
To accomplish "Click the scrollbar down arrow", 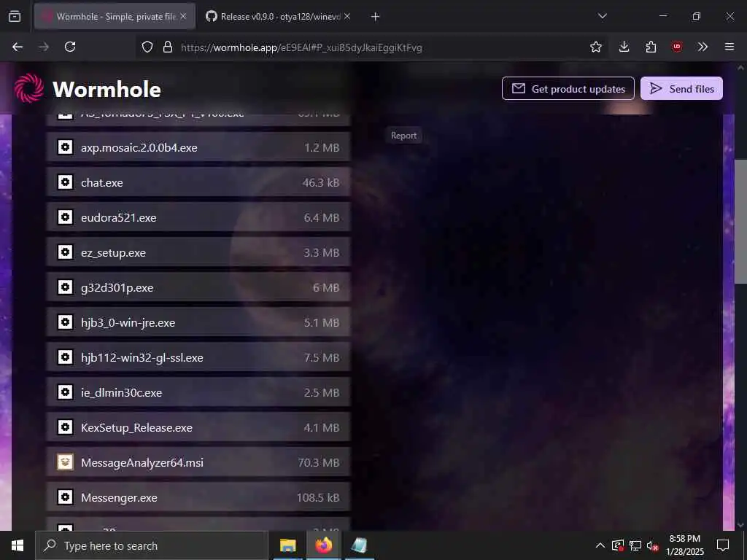I will pos(740,524).
